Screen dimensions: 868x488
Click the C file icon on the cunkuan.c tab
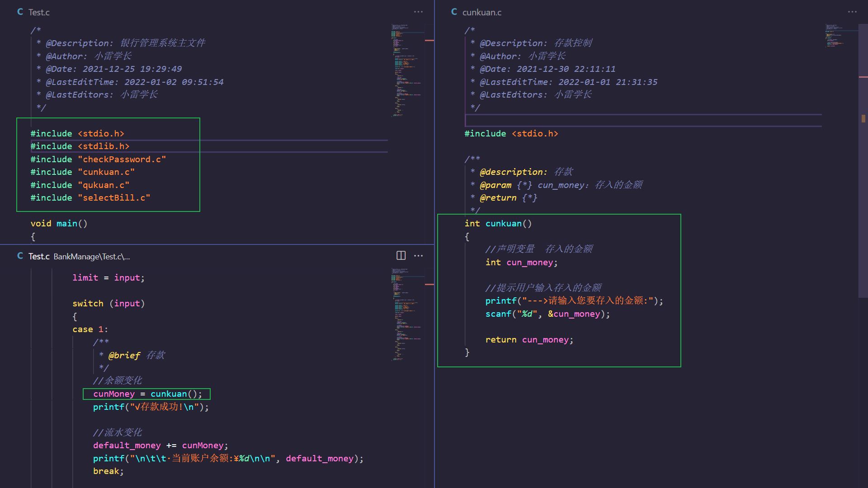click(x=454, y=12)
